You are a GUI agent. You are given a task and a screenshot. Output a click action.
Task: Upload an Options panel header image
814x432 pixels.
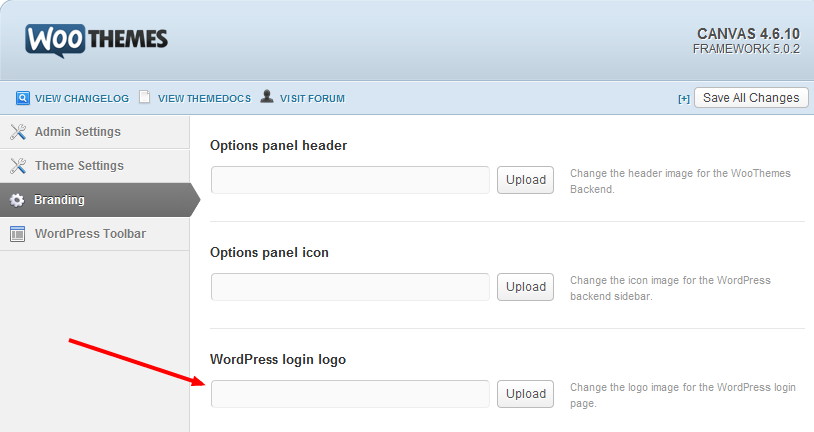point(525,180)
